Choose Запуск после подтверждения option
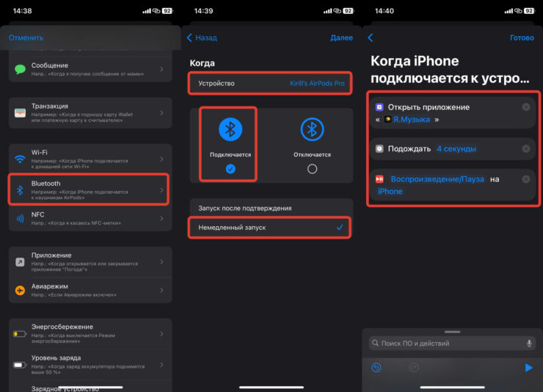543x392 pixels. [x=270, y=208]
